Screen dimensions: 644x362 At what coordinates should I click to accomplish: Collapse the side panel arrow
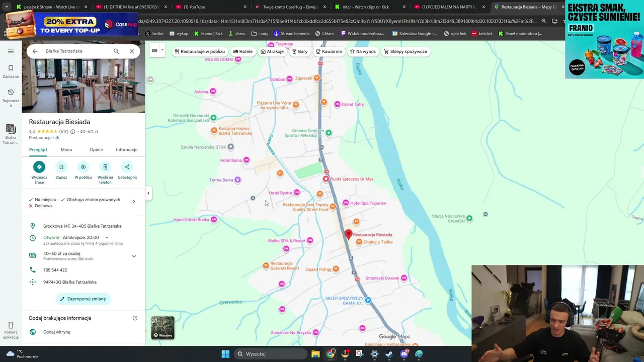tap(148, 193)
